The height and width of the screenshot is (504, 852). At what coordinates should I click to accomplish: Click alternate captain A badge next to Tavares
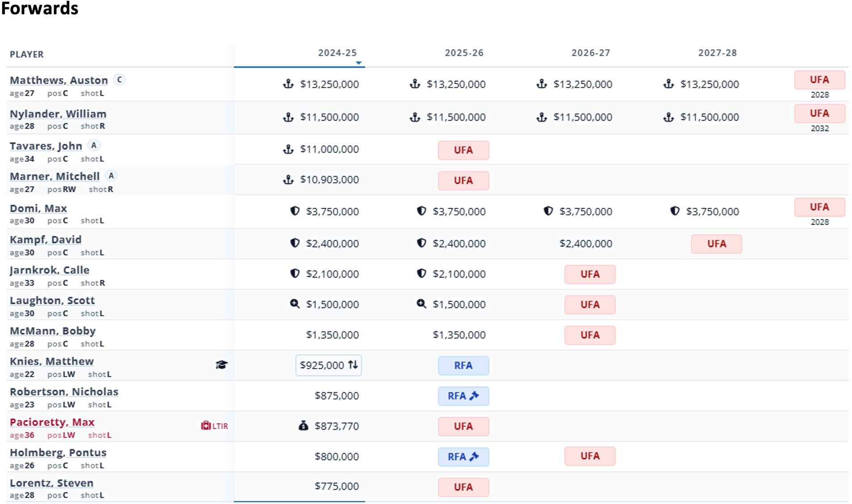(93, 145)
